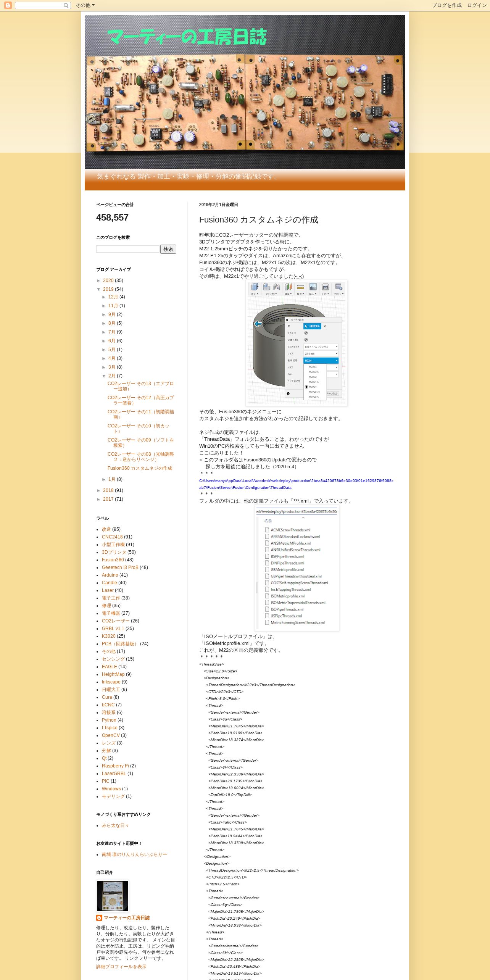The width and height of the screenshot is (490, 980).
Task: Click the ログイン link
Action: click(x=477, y=5)
